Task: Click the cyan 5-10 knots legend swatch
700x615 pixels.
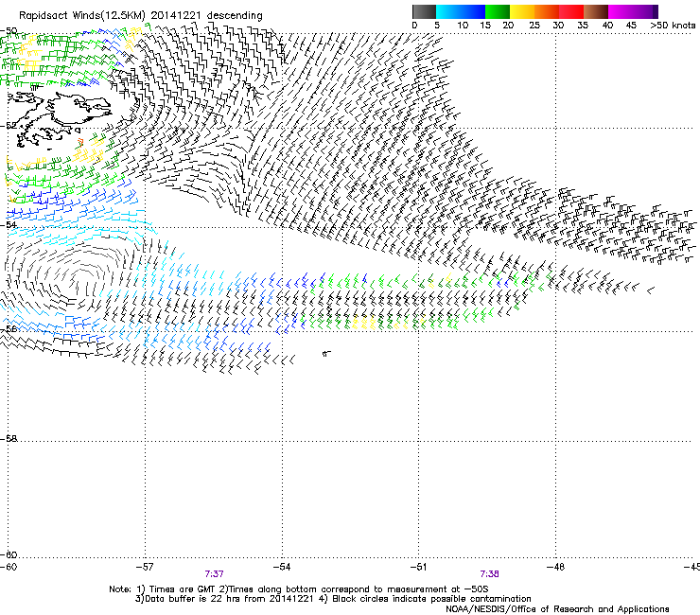Action: 448,11
